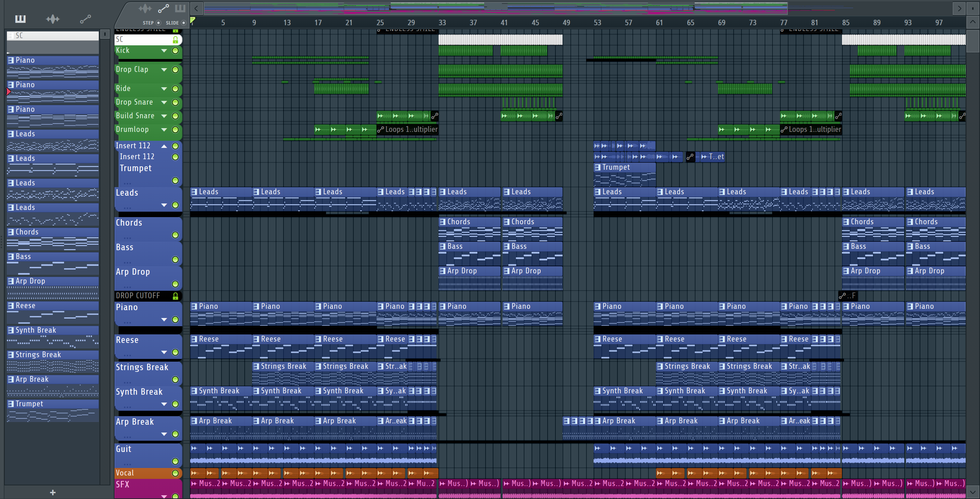Toggle the SLIDE mode radio button
The height and width of the screenshot is (499, 980).
click(x=183, y=23)
